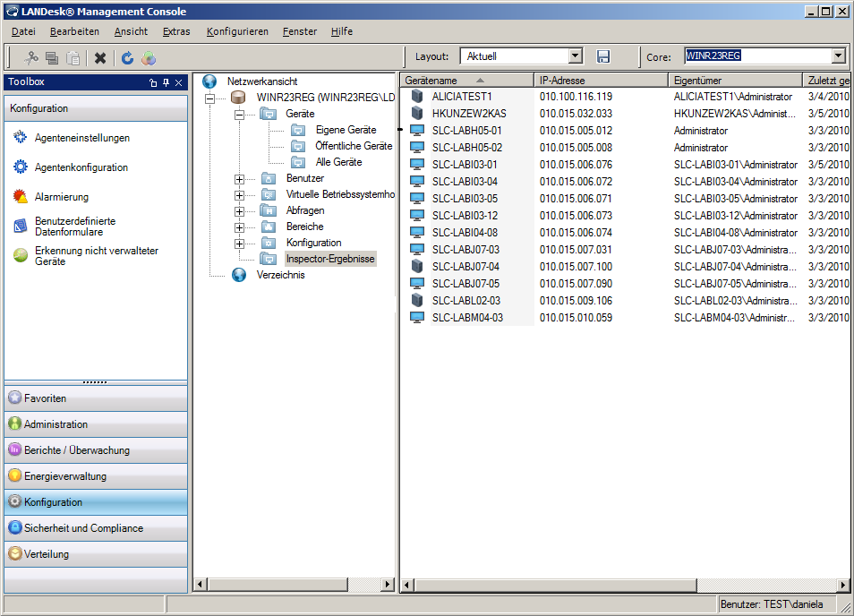The width and height of the screenshot is (854, 616).
Task: Click IP address 010.015.007.090
Action: click(x=576, y=283)
